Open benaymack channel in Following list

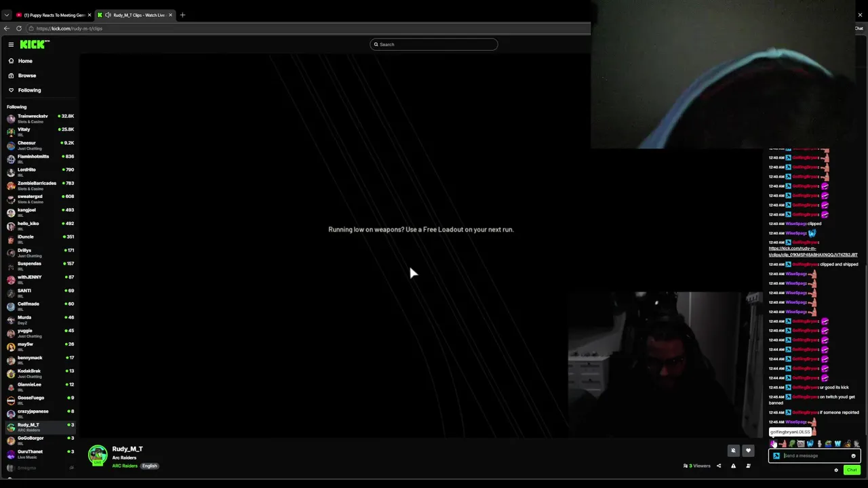click(x=41, y=360)
